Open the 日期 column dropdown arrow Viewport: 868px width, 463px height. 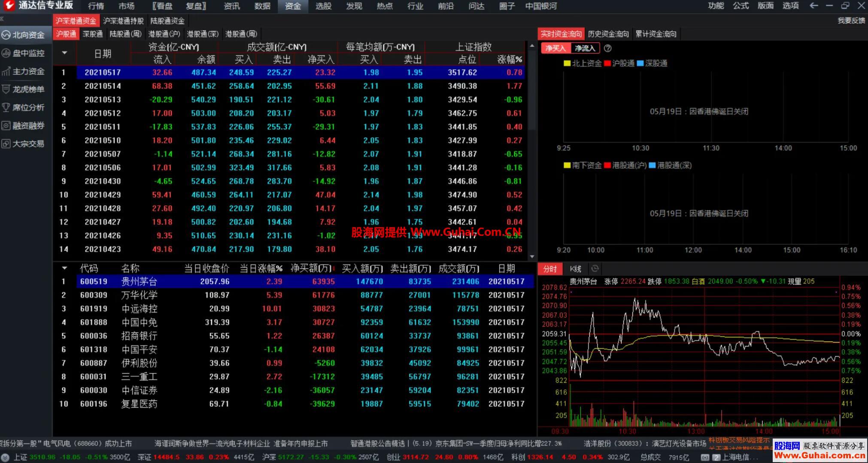(64, 53)
